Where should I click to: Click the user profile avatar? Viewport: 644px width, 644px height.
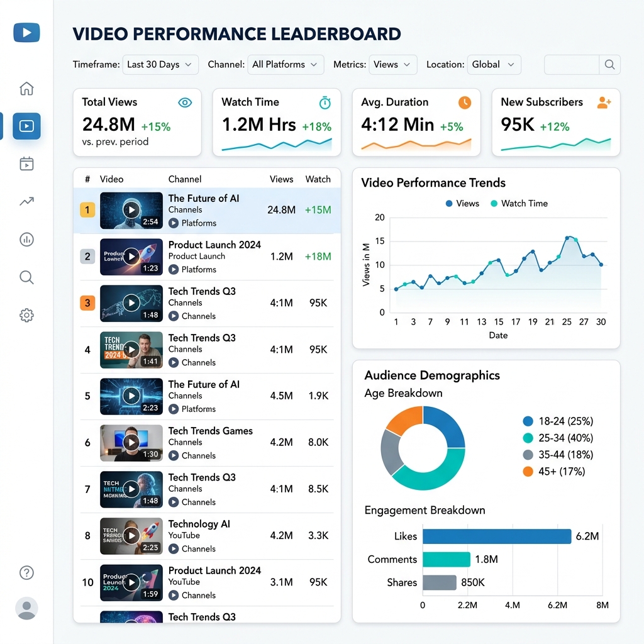(26, 608)
